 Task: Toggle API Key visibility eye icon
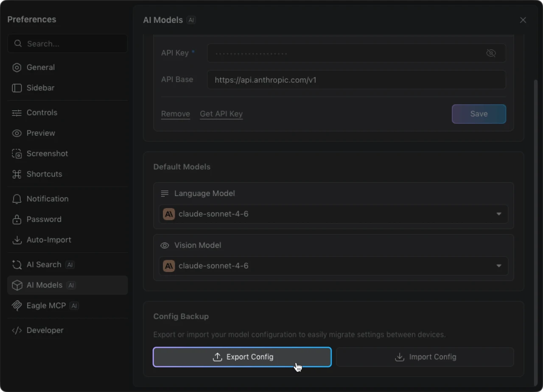(x=491, y=53)
